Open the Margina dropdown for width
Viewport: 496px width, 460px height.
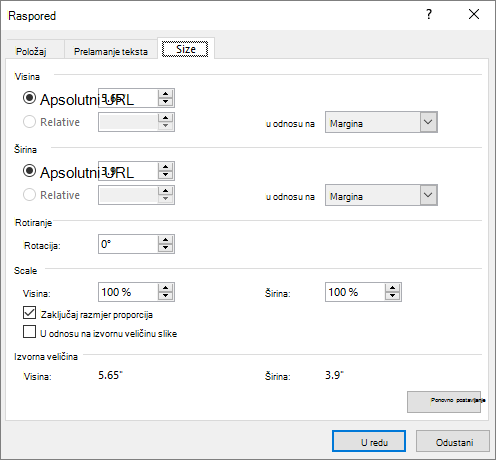coord(381,195)
